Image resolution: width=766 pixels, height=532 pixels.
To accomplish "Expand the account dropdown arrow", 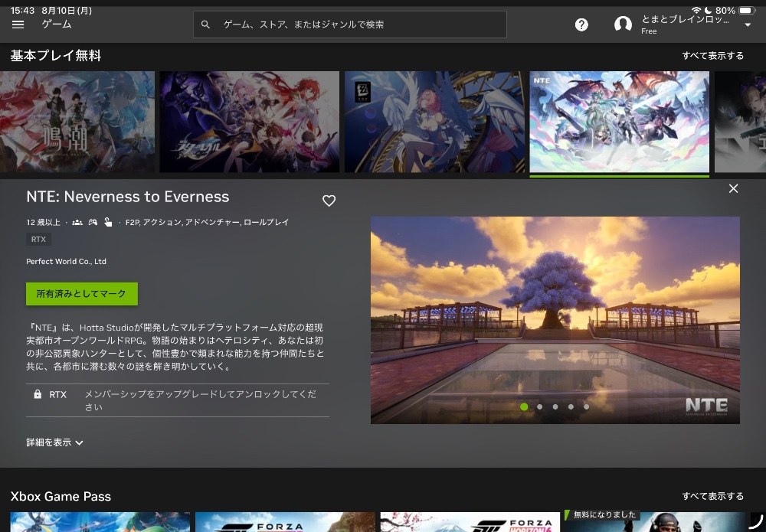I will 748,25.
